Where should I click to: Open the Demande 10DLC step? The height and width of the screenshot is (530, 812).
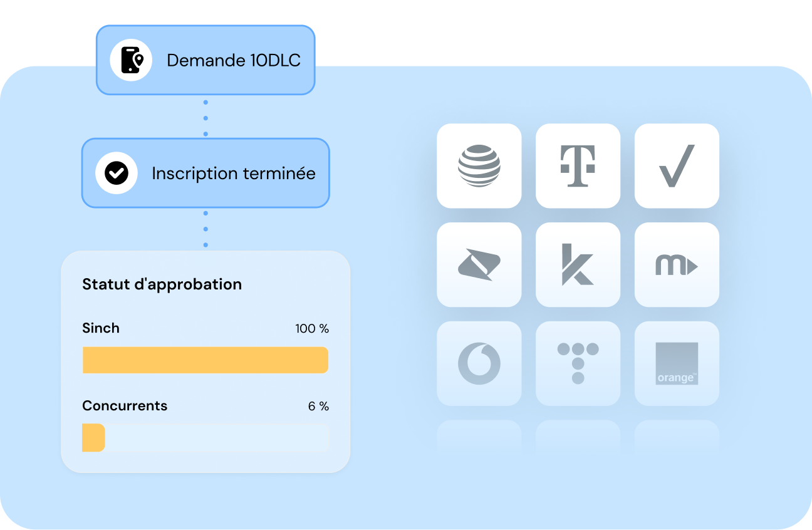coord(206,60)
